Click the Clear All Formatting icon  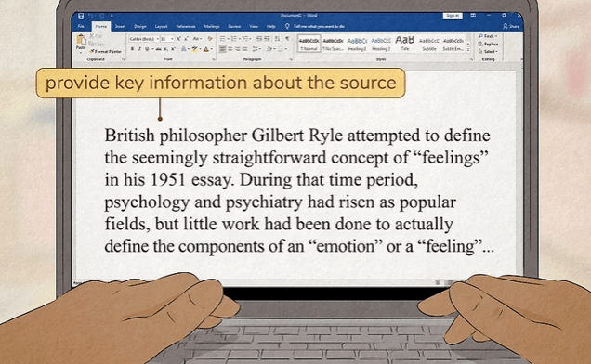tap(210, 39)
